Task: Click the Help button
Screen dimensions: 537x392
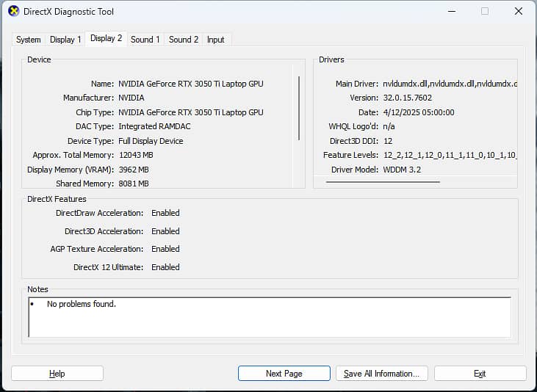Action: [57, 373]
